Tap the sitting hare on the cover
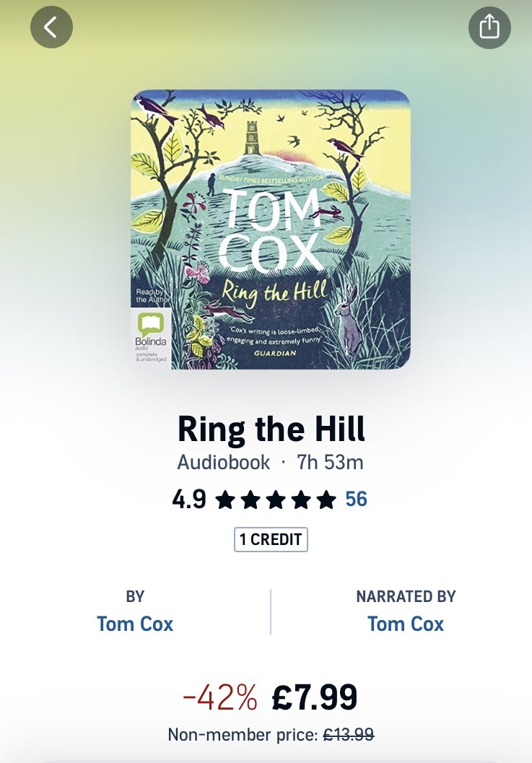The image size is (532, 763). [351, 321]
